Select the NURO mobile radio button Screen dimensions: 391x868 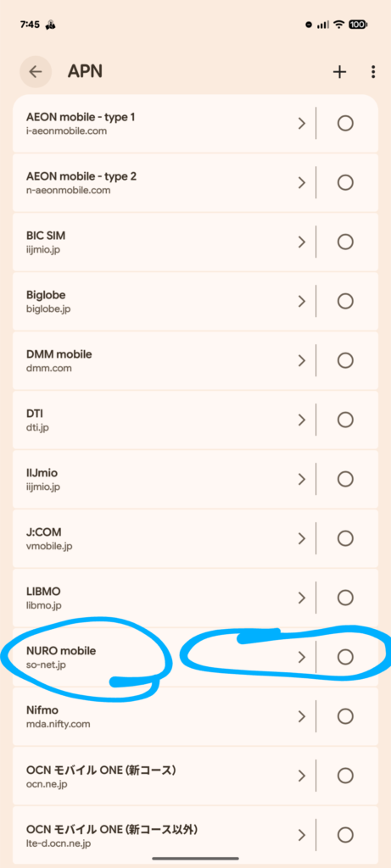[345, 657]
